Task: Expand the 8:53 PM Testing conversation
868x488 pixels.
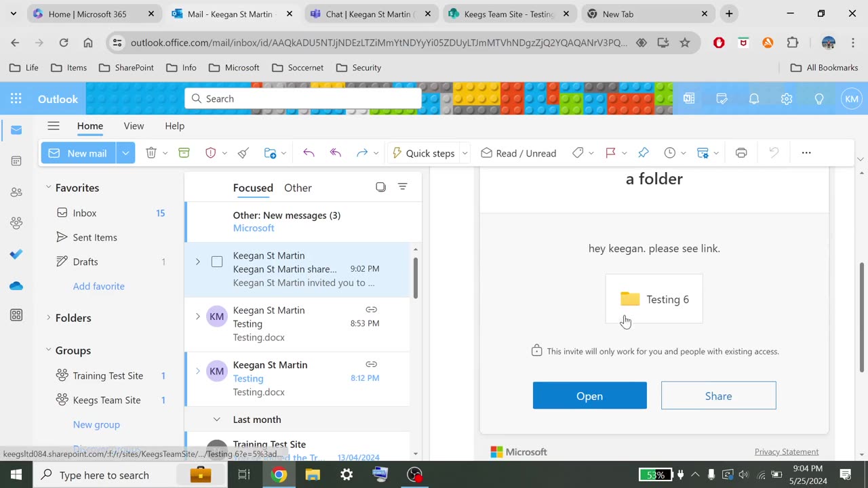Action: click(197, 317)
